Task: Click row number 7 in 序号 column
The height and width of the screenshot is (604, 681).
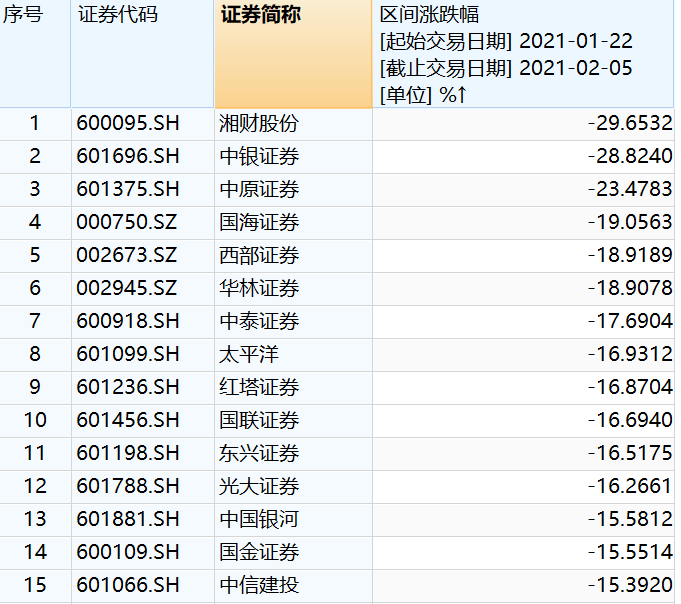Action: pos(35,321)
